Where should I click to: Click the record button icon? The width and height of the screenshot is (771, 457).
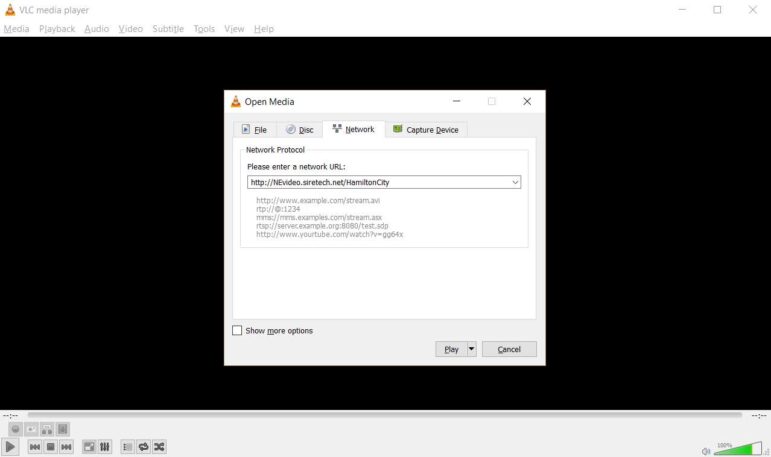point(15,429)
